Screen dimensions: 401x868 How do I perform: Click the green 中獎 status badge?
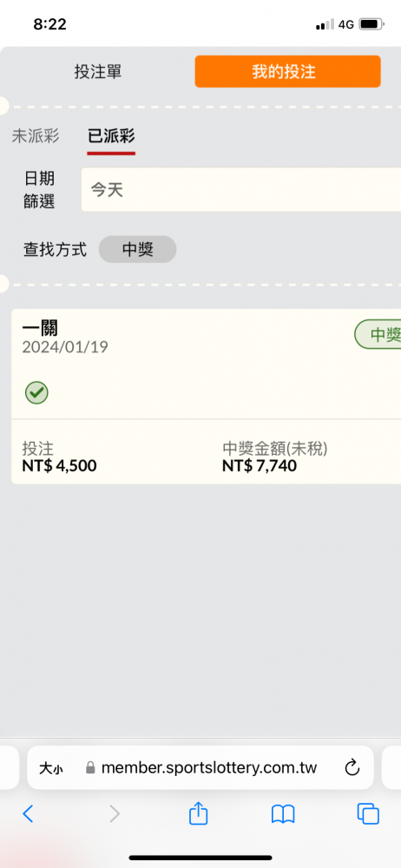(x=378, y=334)
